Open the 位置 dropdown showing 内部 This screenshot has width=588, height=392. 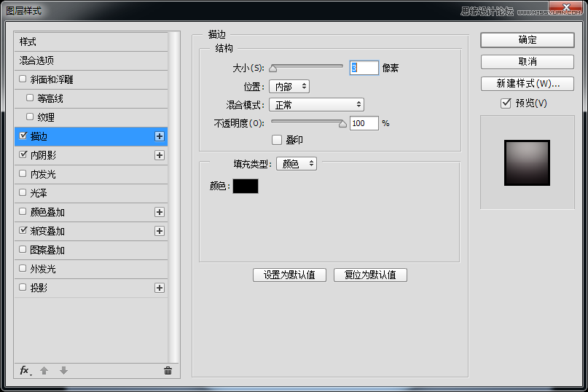pyautogui.click(x=289, y=87)
